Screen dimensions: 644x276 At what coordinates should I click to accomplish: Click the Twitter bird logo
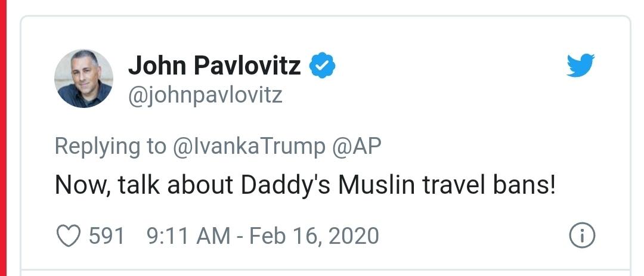(x=580, y=65)
